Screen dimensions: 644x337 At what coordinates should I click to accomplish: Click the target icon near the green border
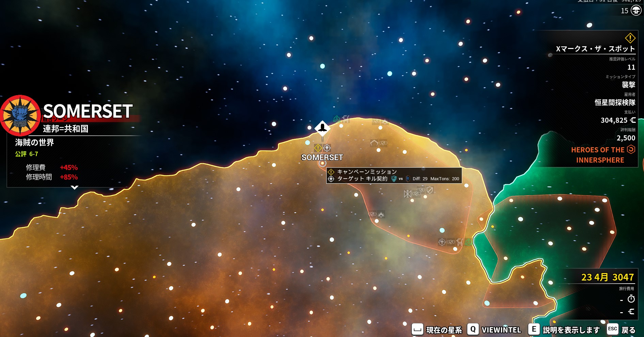coord(442,242)
